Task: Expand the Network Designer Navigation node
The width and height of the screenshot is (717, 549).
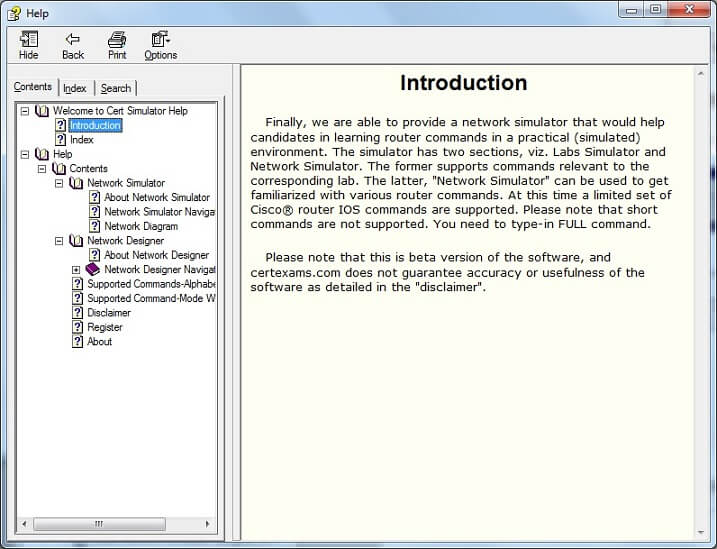Action: [76, 270]
